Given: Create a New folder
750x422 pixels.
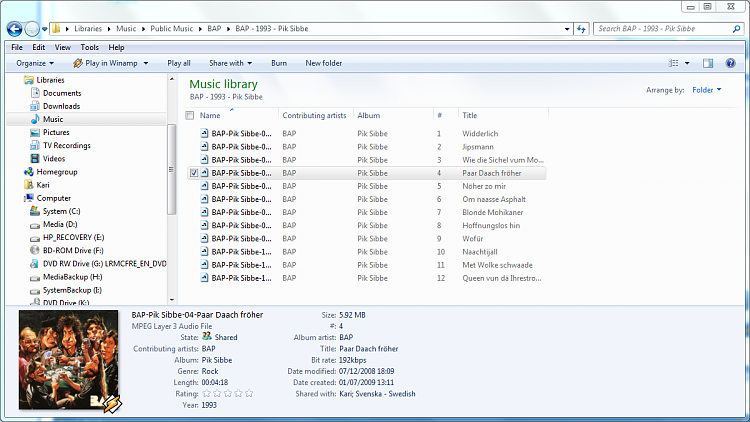Looking at the screenshot, I should [x=324, y=63].
